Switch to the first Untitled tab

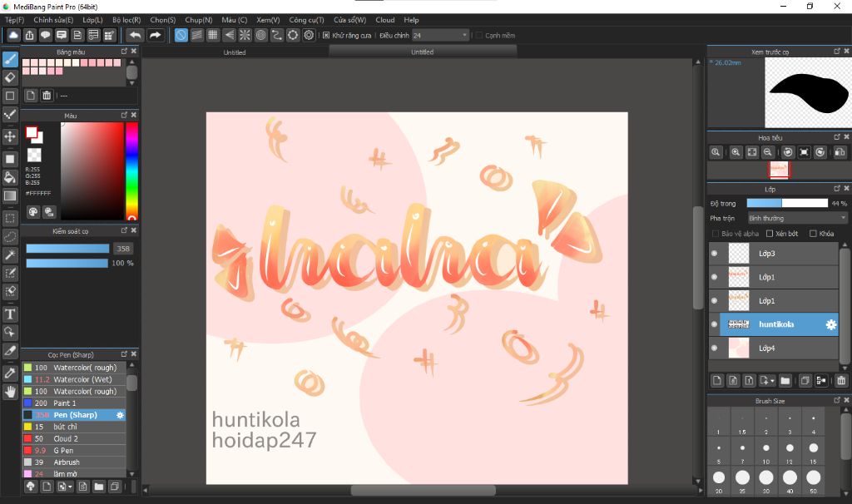[x=235, y=52]
